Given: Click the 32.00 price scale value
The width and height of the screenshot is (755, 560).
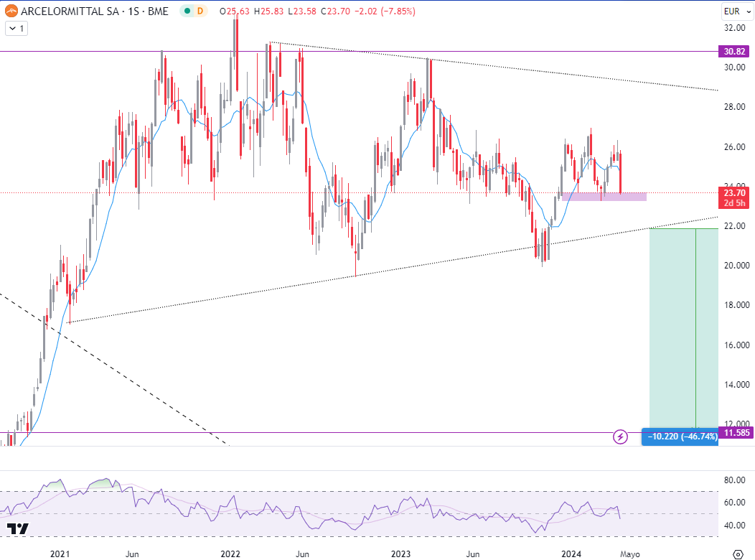Looking at the screenshot, I should tap(734, 28).
